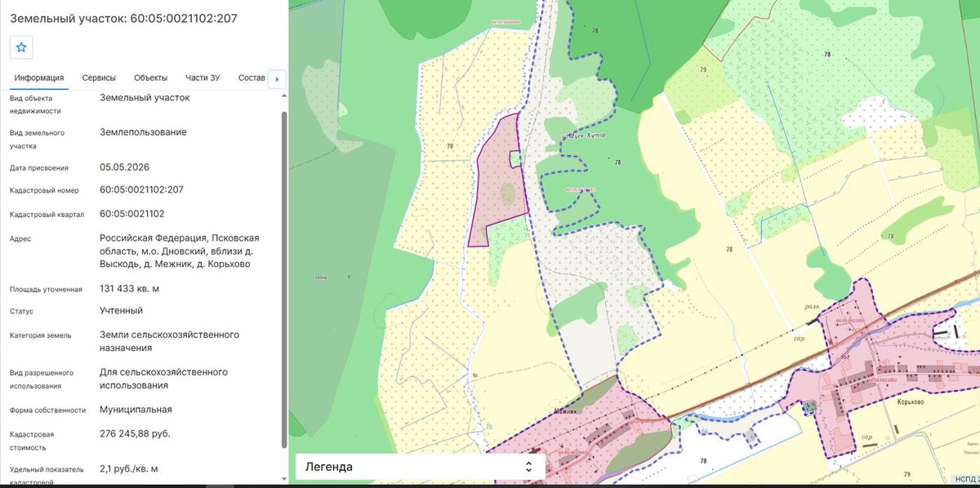Add the land plot to favorites with the star
The image size is (980, 488).
[x=21, y=47]
